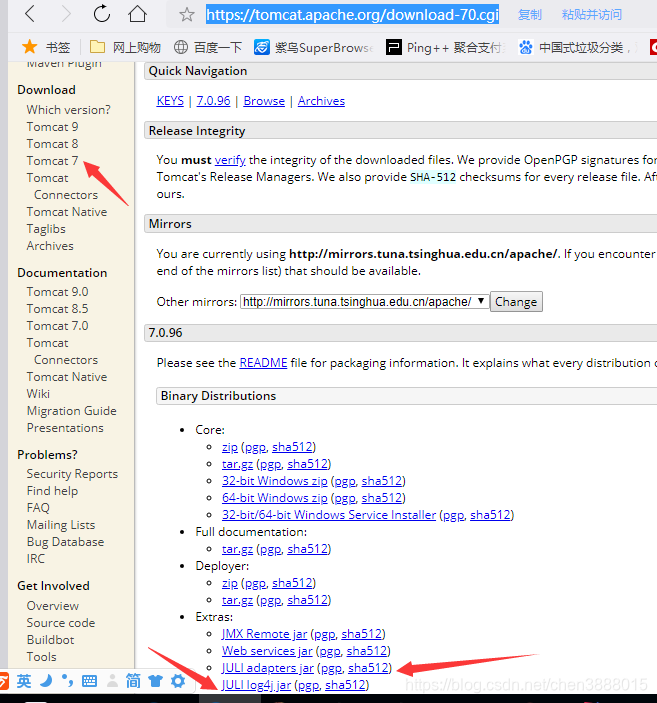Open the Browse link

pyautogui.click(x=264, y=101)
